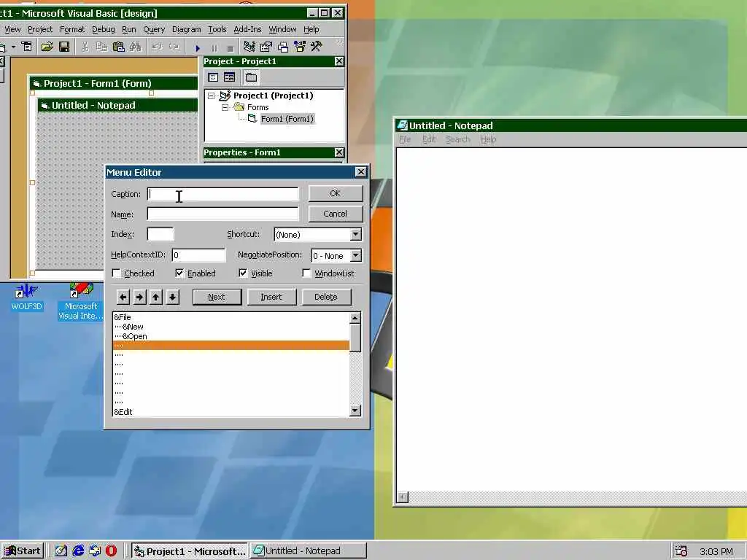
Task: Click OK in Menu Editor
Action: click(336, 193)
